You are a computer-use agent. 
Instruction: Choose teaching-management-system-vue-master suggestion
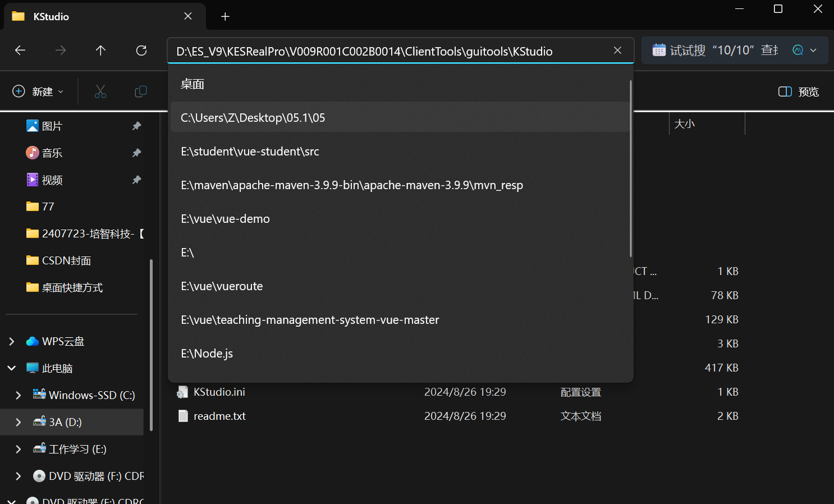click(x=400, y=319)
